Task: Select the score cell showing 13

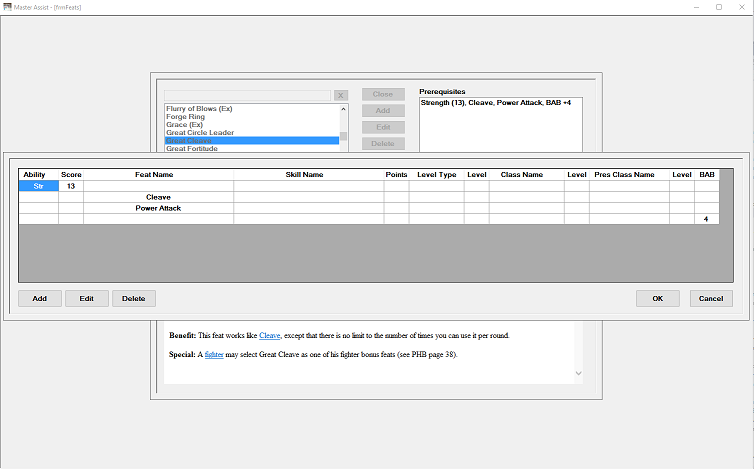Action: pyautogui.click(x=71, y=186)
